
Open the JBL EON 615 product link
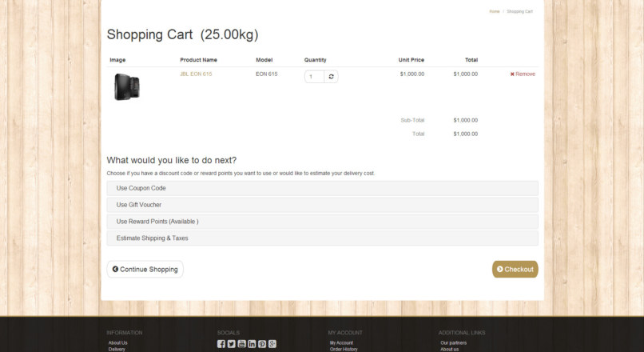point(196,74)
